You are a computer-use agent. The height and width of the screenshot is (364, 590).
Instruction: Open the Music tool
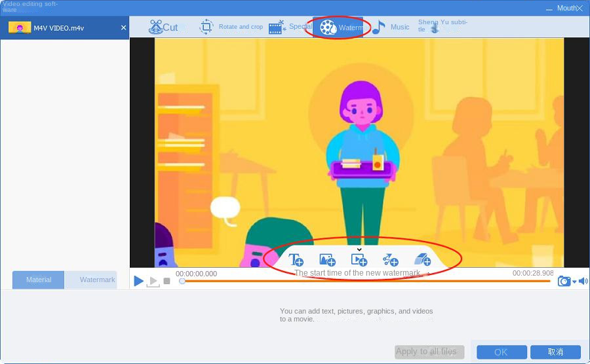coord(391,27)
